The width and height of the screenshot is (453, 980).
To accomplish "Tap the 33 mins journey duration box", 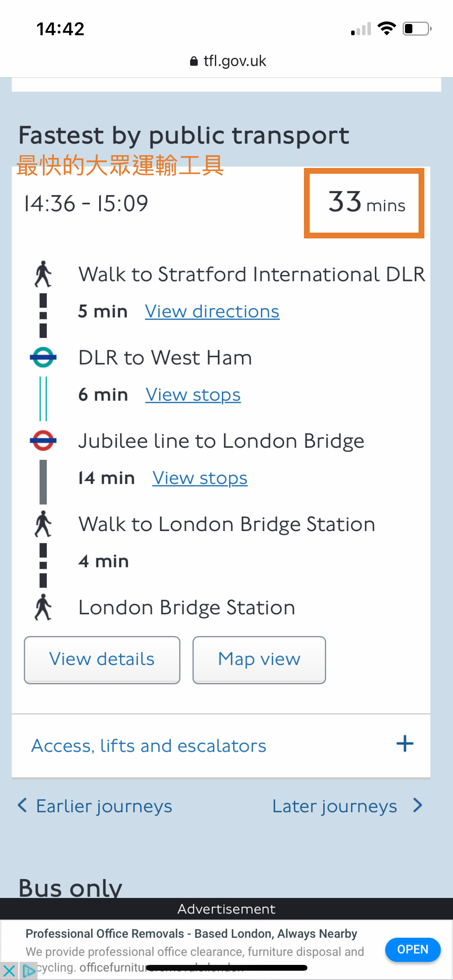I will (364, 203).
